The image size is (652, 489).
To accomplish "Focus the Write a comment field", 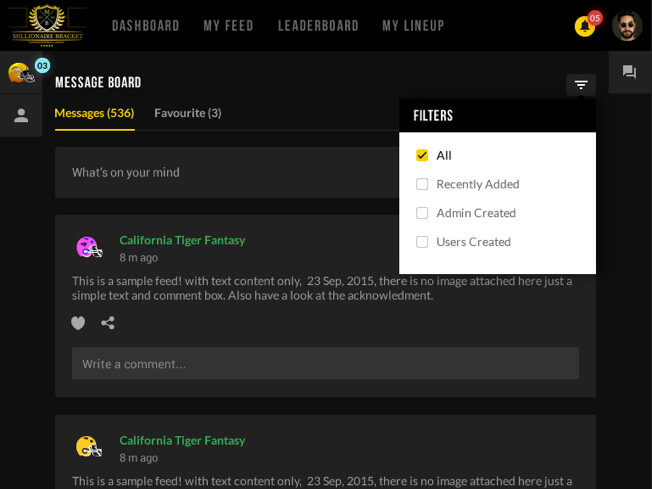I will click(325, 363).
